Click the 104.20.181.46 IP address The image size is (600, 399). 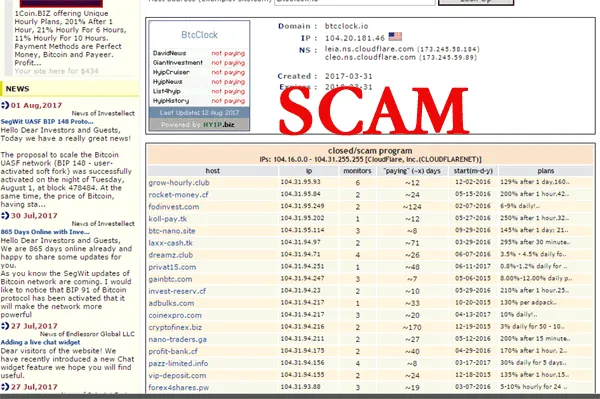click(355, 38)
